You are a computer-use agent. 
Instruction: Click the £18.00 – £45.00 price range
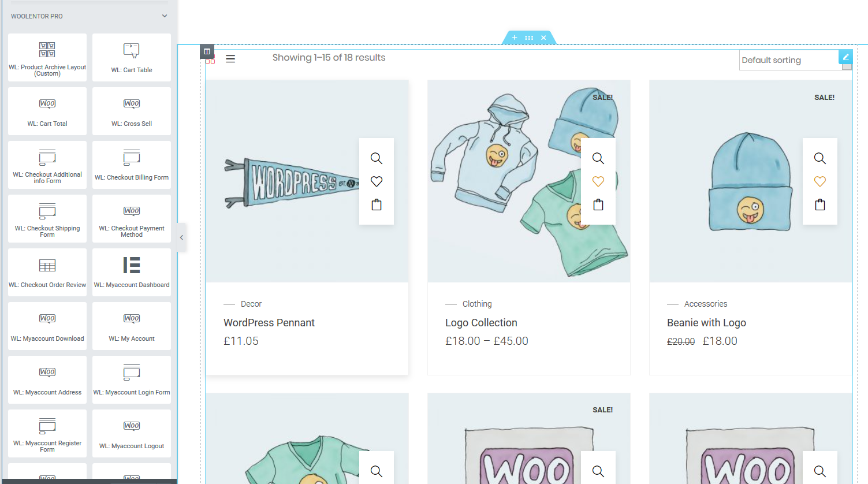487,341
